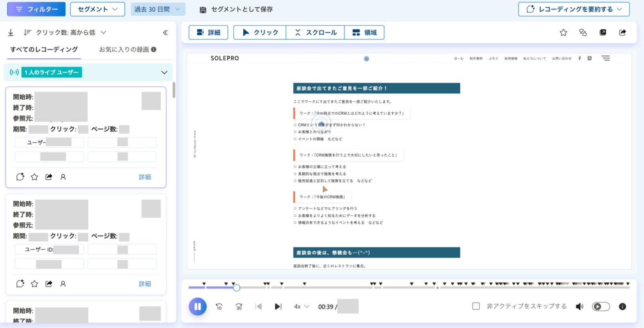Jump to the next recording
The width and height of the screenshot is (644, 328).
278,307
